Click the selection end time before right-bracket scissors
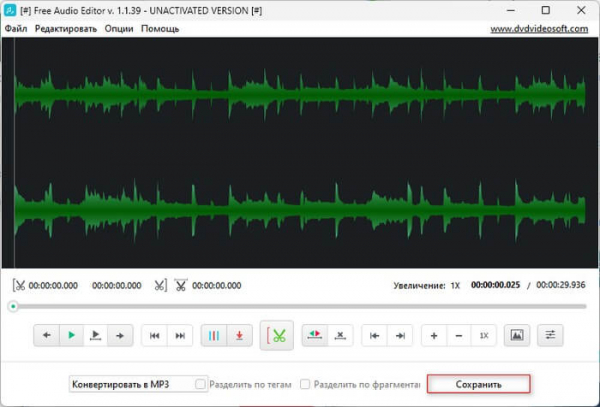The image size is (600, 407). 117,285
